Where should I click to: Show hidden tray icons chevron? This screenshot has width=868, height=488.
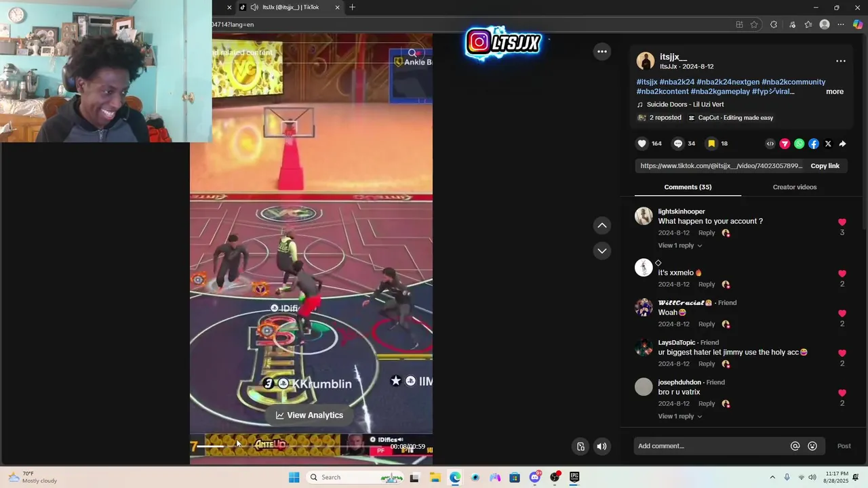coord(772,477)
